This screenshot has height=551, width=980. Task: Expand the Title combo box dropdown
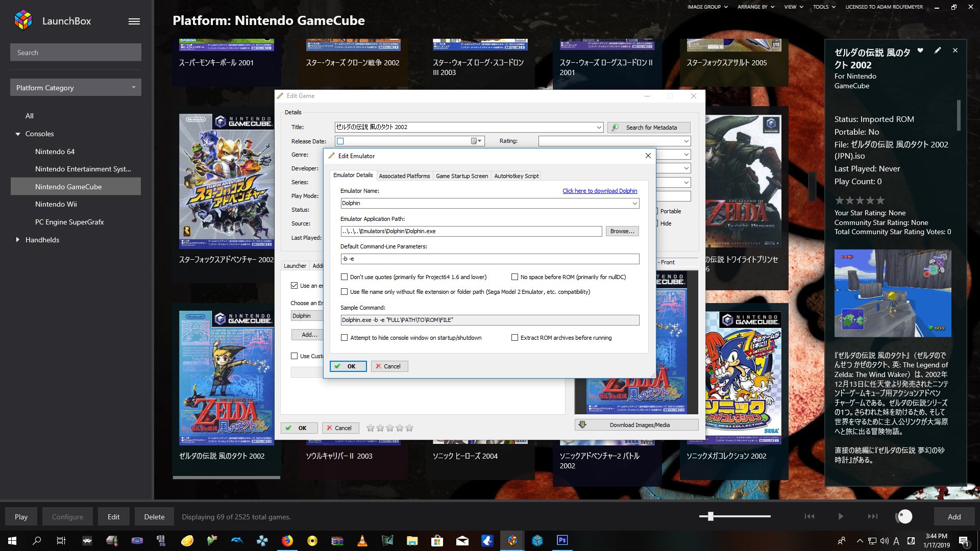tap(599, 127)
